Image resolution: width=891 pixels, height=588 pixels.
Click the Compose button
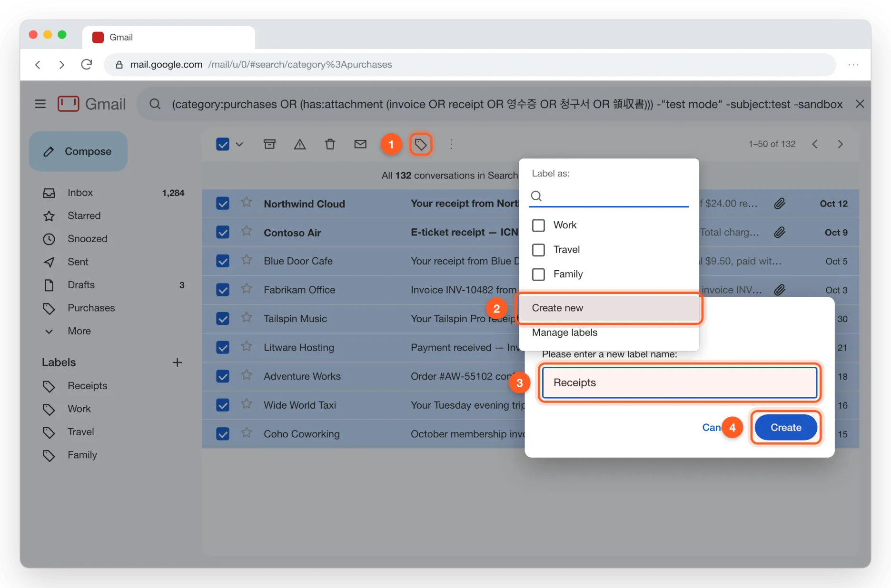click(x=79, y=151)
